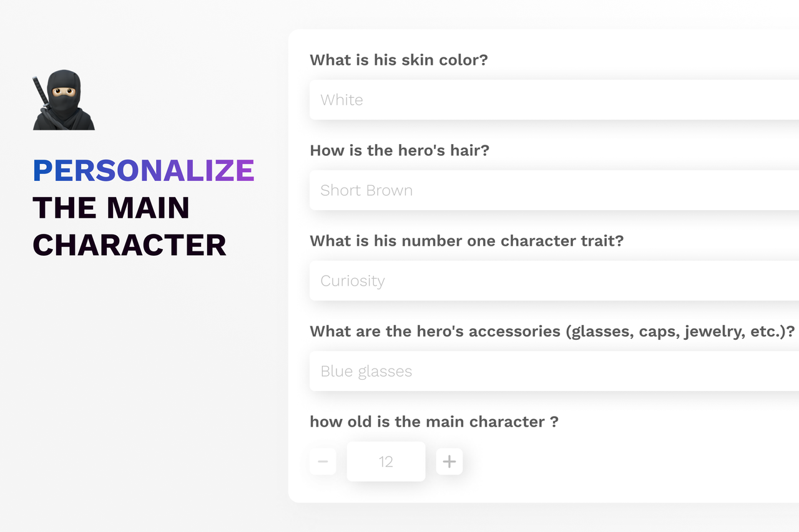This screenshot has width=799, height=532.
Task: Click "how old is the main character ?" label
Action: coord(434,422)
